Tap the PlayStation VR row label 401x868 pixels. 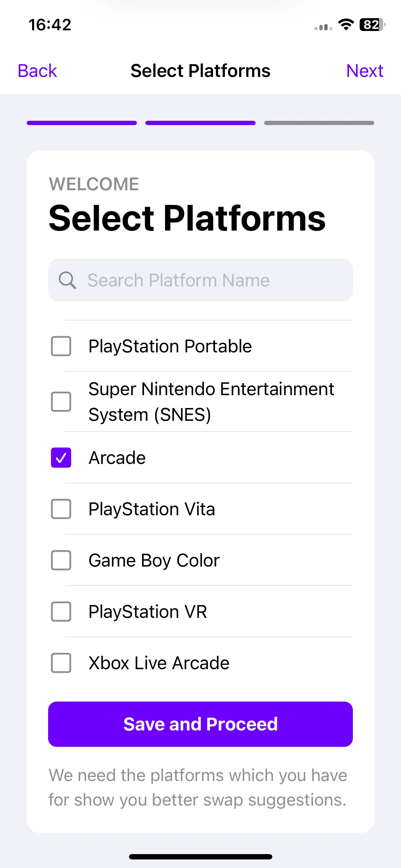(148, 612)
